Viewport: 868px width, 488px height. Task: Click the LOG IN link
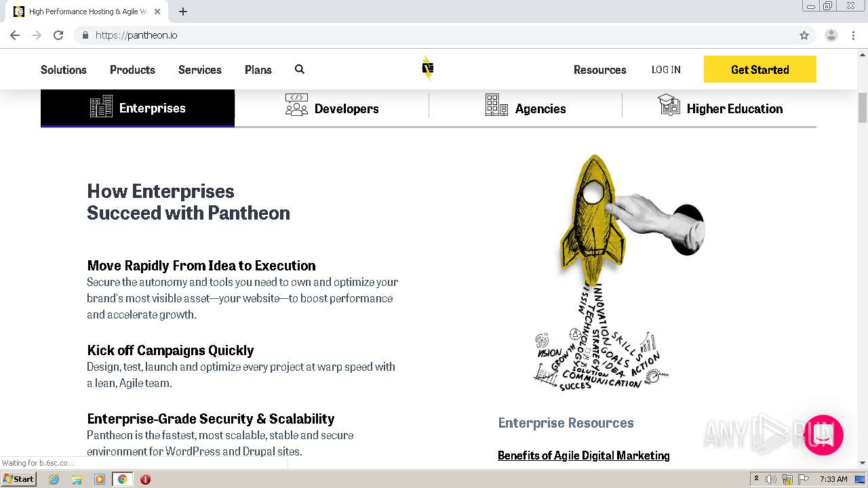666,70
